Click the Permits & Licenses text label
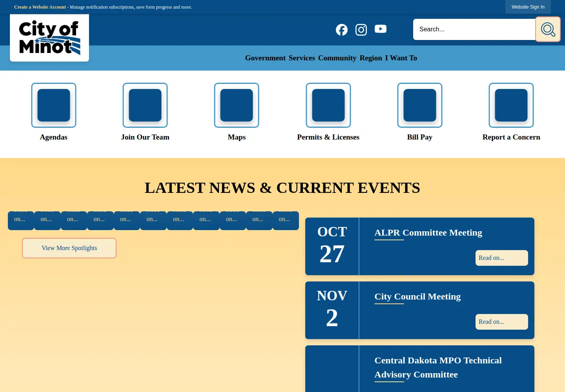The height and width of the screenshot is (392, 565). point(328,137)
